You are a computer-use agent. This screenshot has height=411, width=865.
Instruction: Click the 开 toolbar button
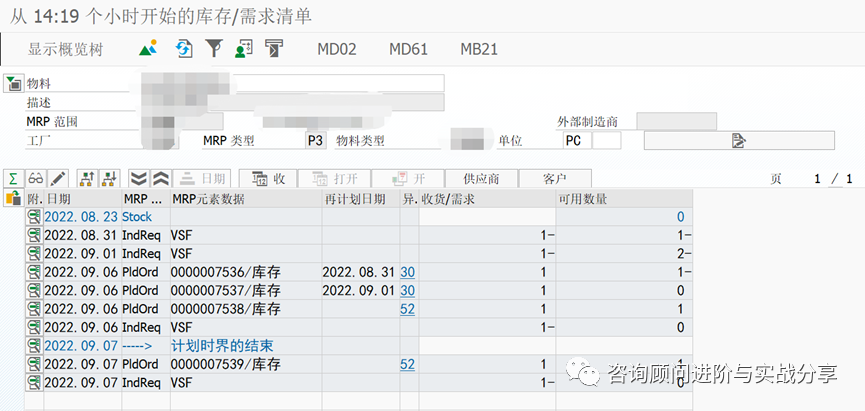click(408, 179)
